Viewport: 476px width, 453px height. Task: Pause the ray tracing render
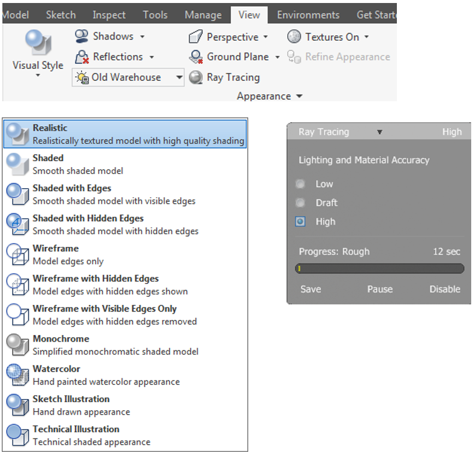coord(379,289)
